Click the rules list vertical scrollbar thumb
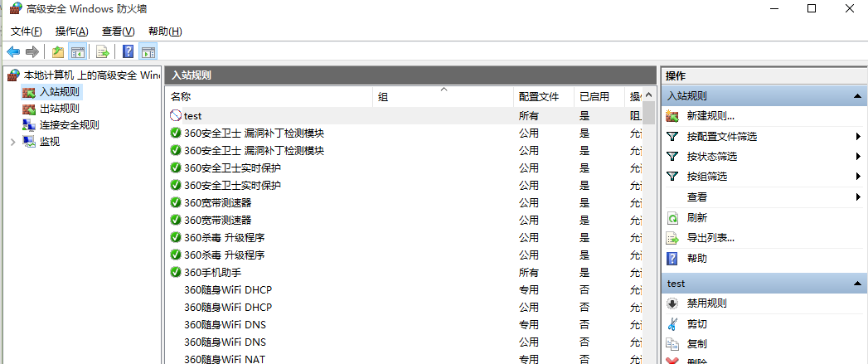 pos(649,113)
